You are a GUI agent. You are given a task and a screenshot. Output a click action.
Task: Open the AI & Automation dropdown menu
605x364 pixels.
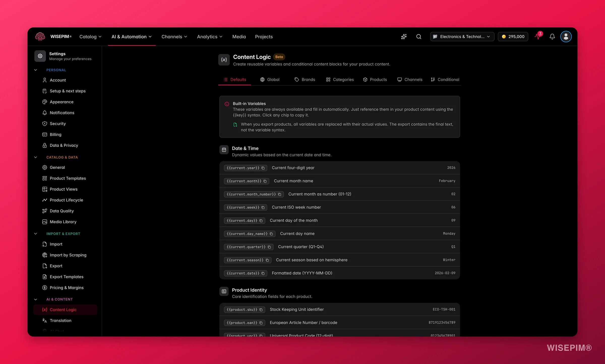[132, 37]
